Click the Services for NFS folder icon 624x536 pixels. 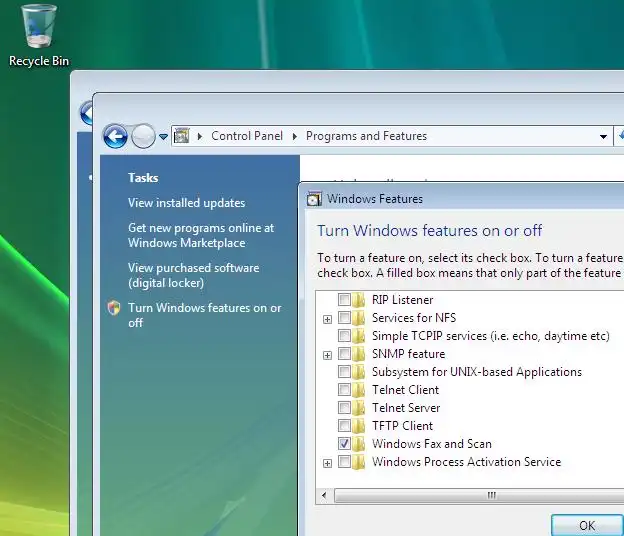(359, 318)
